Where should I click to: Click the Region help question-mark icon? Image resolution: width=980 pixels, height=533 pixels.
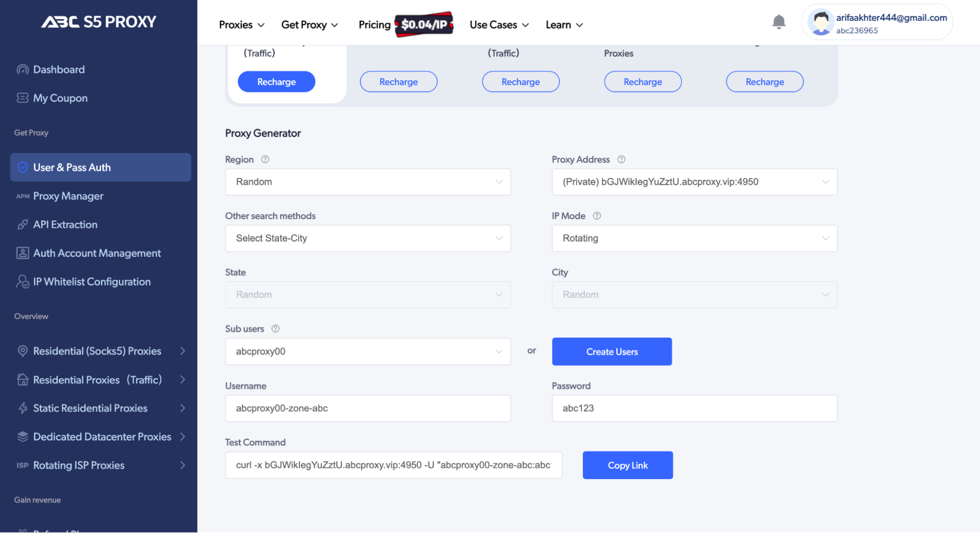click(x=265, y=159)
